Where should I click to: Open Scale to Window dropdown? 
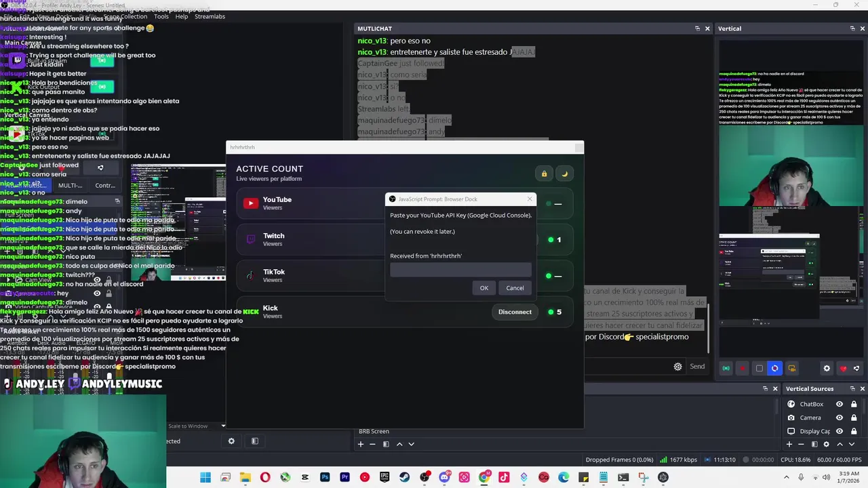click(197, 426)
